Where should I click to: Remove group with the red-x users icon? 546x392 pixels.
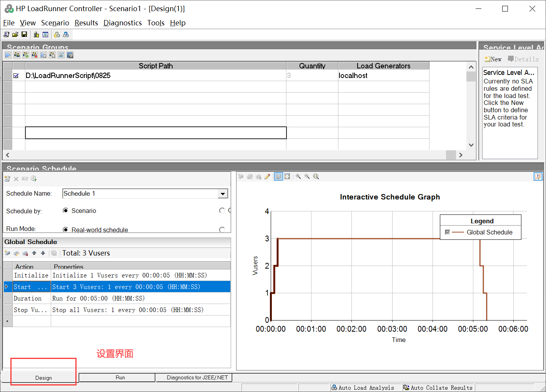(35, 55)
